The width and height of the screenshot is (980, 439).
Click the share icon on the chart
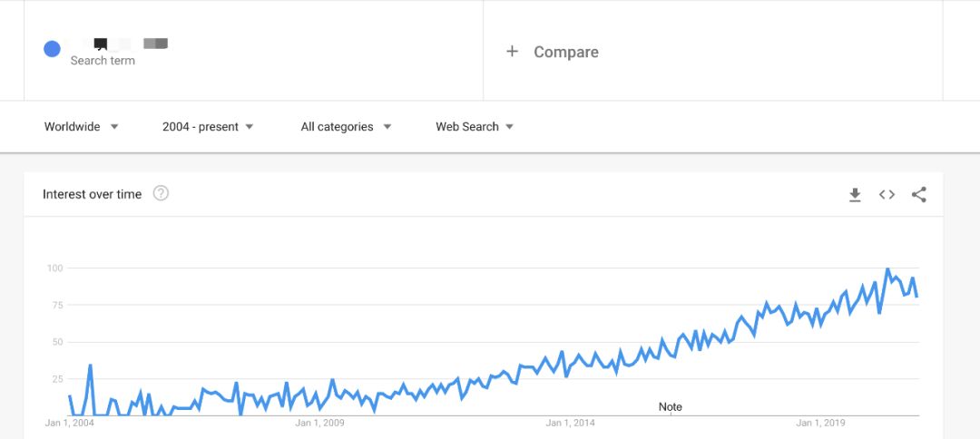(x=918, y=194)
